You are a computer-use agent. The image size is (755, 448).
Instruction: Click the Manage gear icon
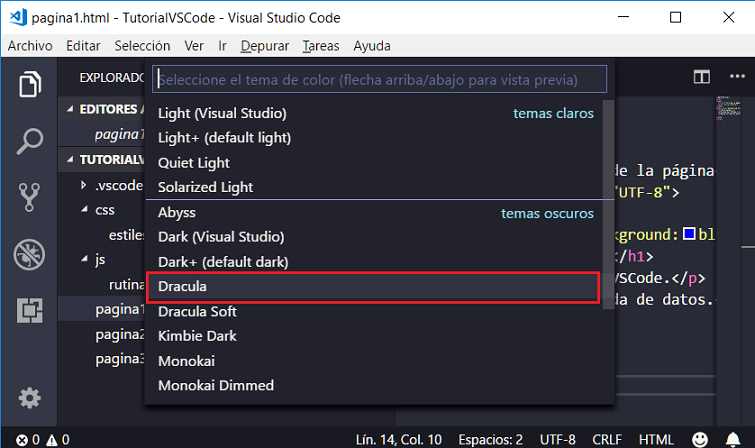pyautogui.click(x=30, y=398)
